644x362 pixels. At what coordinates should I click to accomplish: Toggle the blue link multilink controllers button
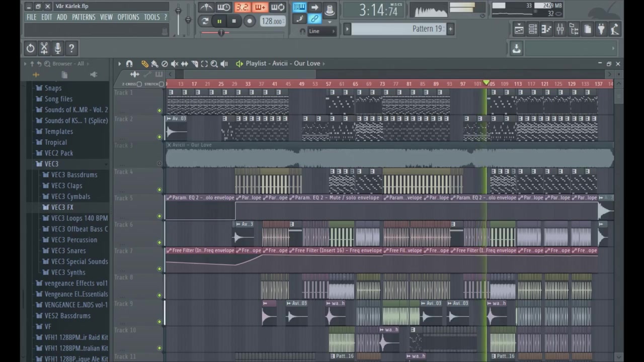pyautogui.click(x=314, y=19)
